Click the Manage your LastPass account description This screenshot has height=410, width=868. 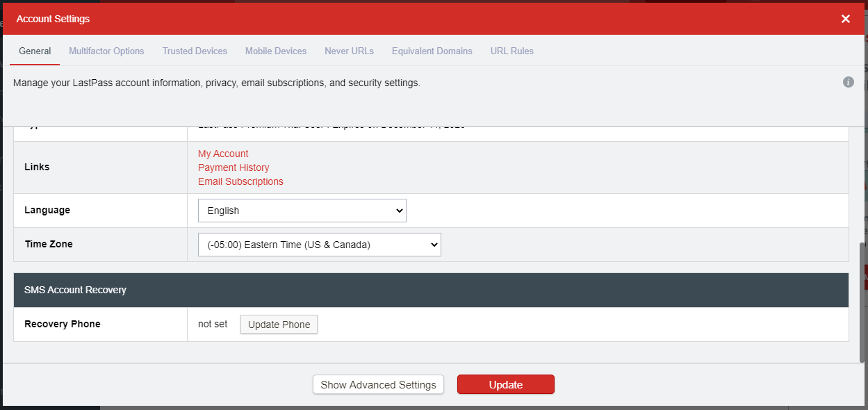[x=217, y=83]
